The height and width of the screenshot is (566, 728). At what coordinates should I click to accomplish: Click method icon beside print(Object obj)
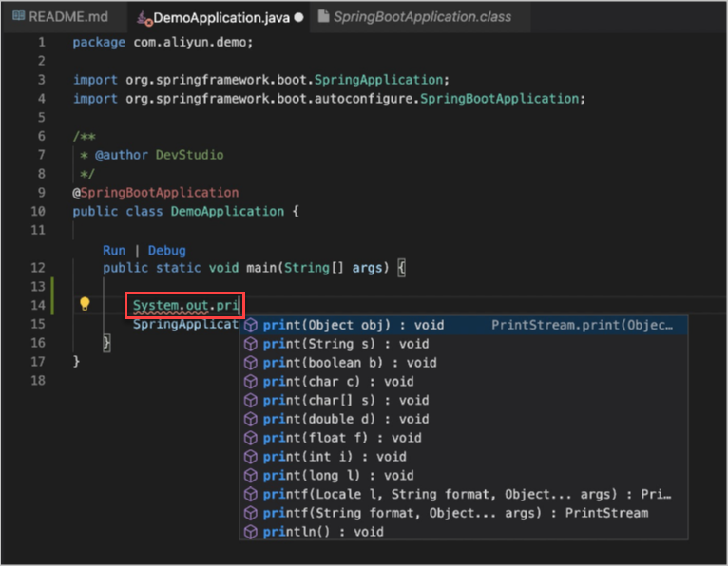[251, 325]
